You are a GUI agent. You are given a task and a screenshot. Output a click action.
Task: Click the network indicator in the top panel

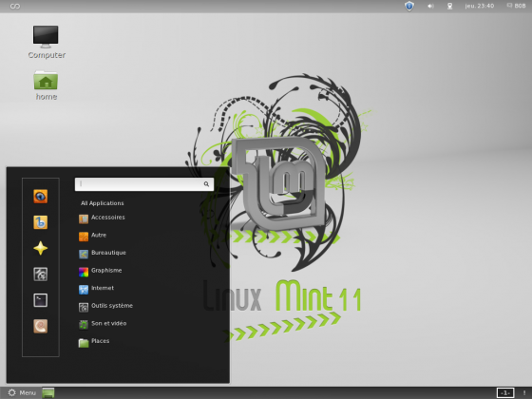[x=449, y=6]
